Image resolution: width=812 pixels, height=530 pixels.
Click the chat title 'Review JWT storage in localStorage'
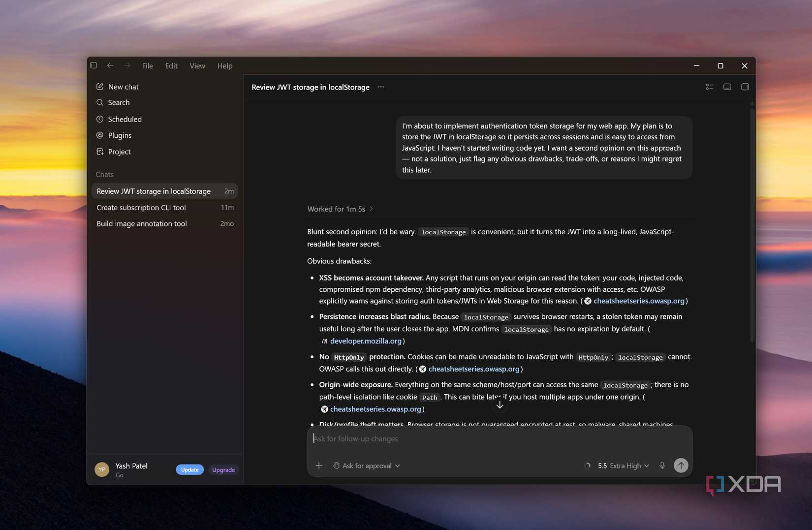point(311,87)
